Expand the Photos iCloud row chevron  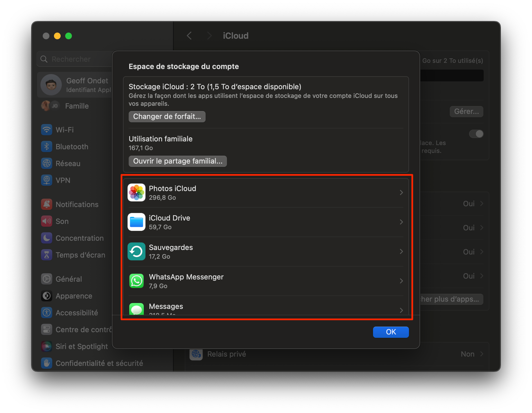coord(401,193)
